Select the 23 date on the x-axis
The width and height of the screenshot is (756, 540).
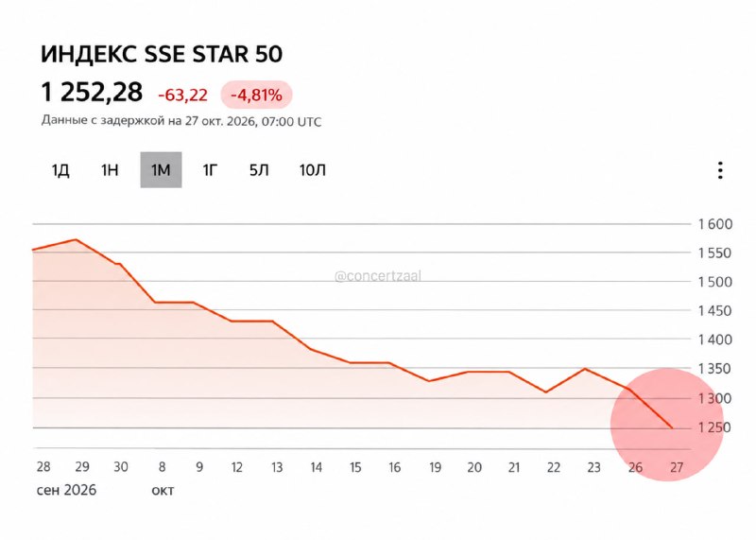pos(593,467)
